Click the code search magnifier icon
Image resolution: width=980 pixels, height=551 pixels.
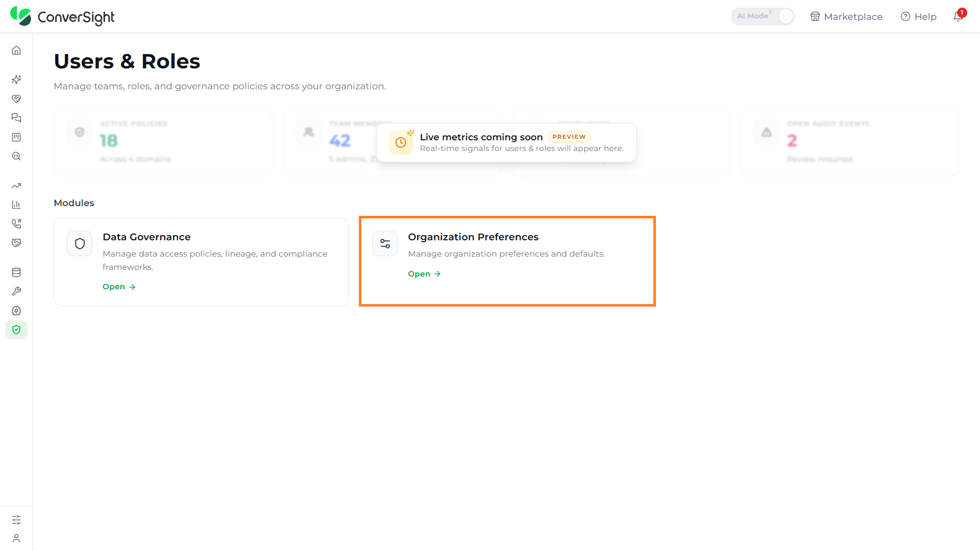tap(16, 156)
